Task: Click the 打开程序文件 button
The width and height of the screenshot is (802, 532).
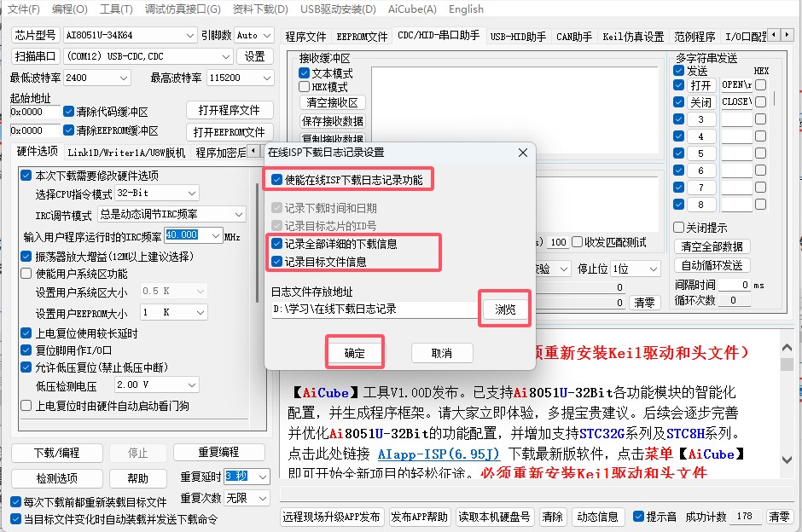Action: [230, 110]
